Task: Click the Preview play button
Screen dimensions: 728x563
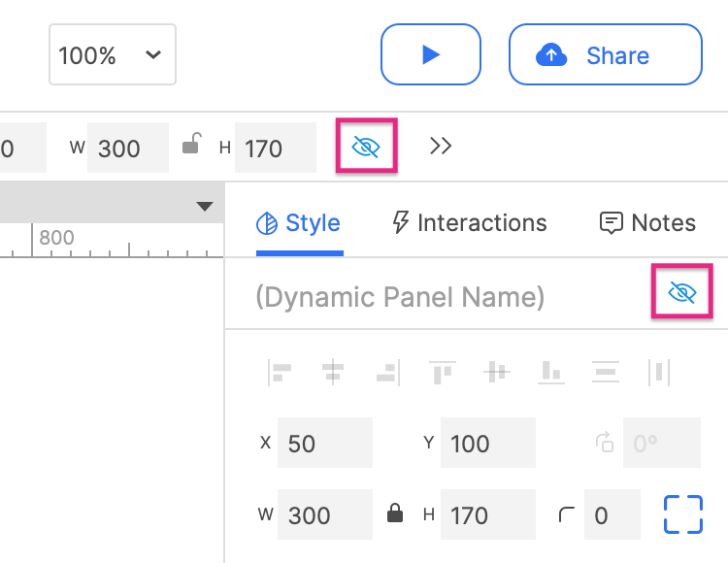Action: (x=431, y=55)
